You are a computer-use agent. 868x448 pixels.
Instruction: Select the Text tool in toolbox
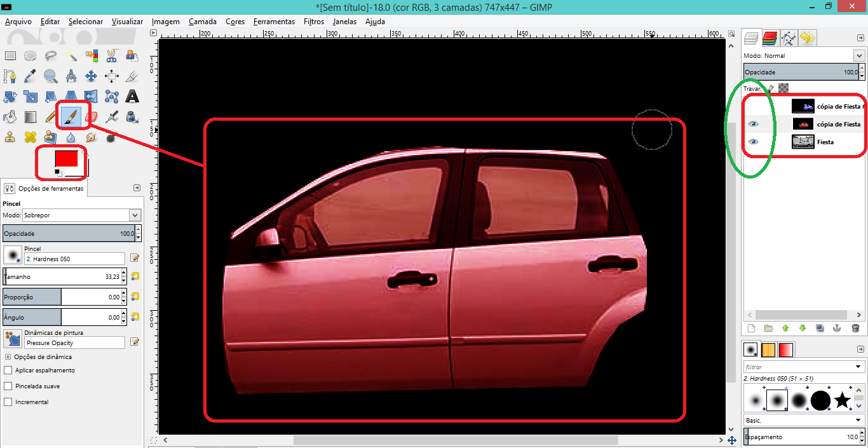click(132, 97)
